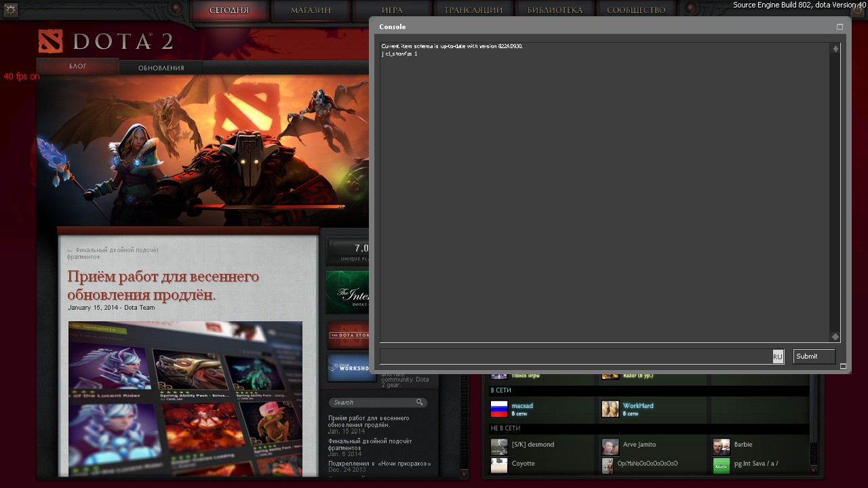Switch to the СЕГОДНЯ tab

pyautogui.click(x=229, y=10)
